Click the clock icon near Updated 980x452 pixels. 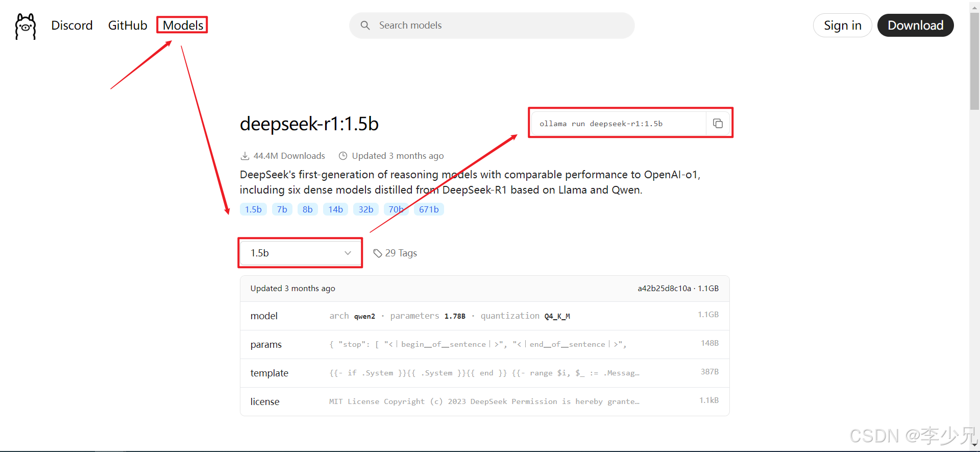(343, 156)
